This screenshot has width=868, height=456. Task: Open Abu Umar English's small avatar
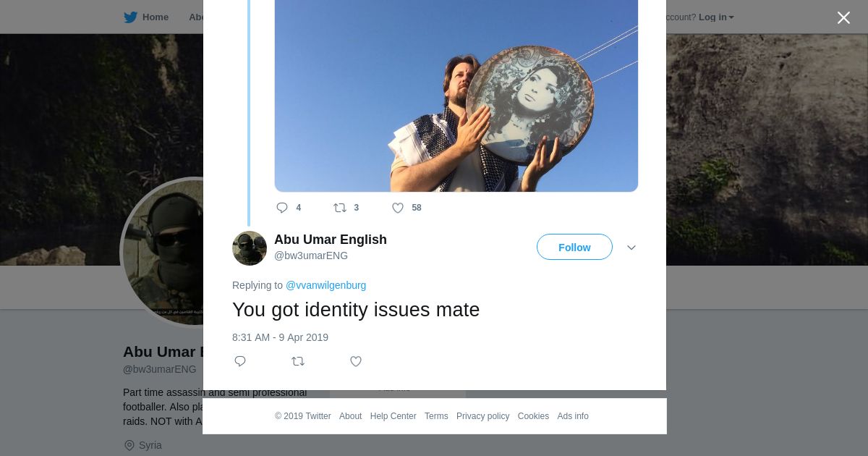point(250,248)
